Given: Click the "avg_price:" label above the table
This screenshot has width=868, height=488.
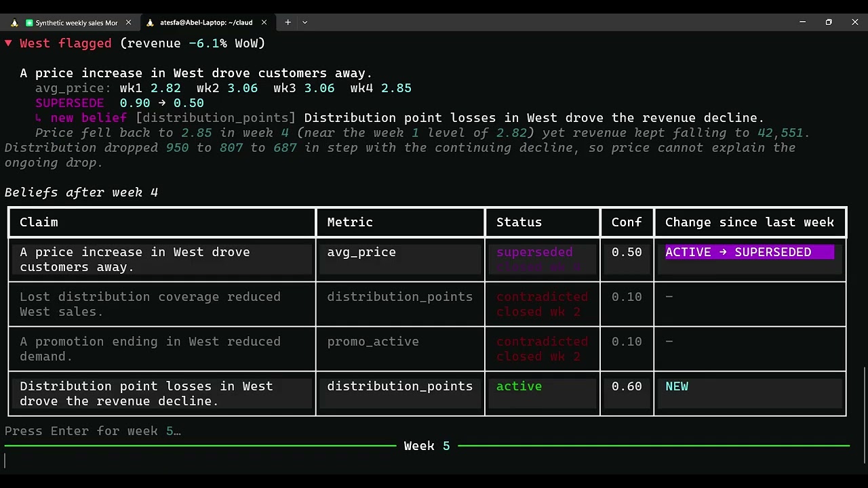Looking at the screenshot, I should (73, 88).
